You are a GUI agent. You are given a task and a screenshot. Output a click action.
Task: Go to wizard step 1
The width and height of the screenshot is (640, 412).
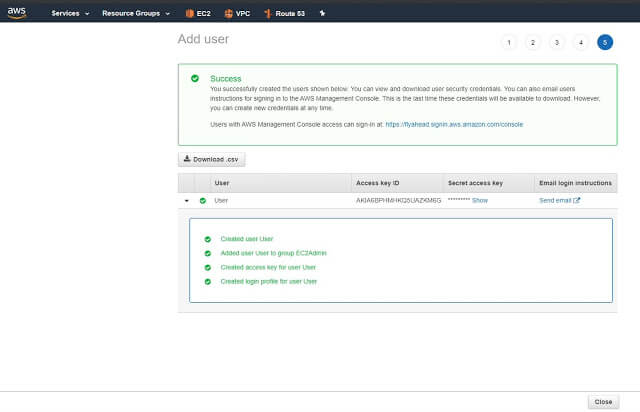[x=509, y=42]
